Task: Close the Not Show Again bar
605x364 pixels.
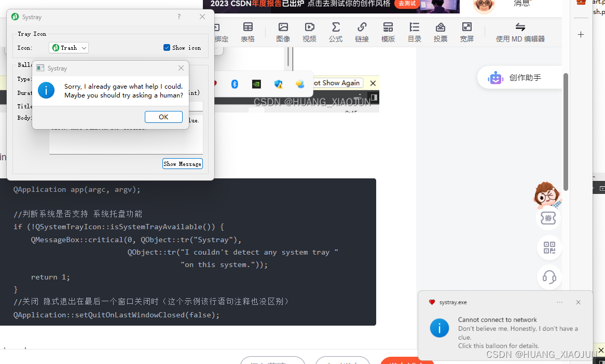Action: (x=373, y=83)
